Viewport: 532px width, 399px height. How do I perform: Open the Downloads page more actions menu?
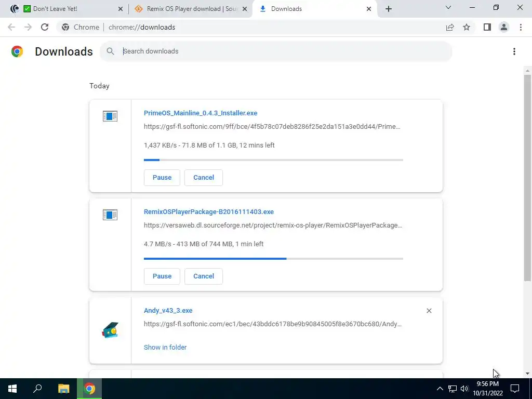click(514, 51)
